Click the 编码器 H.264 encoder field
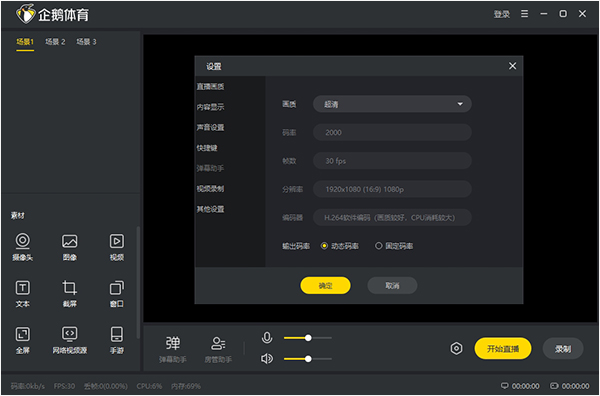 (392, 218)
